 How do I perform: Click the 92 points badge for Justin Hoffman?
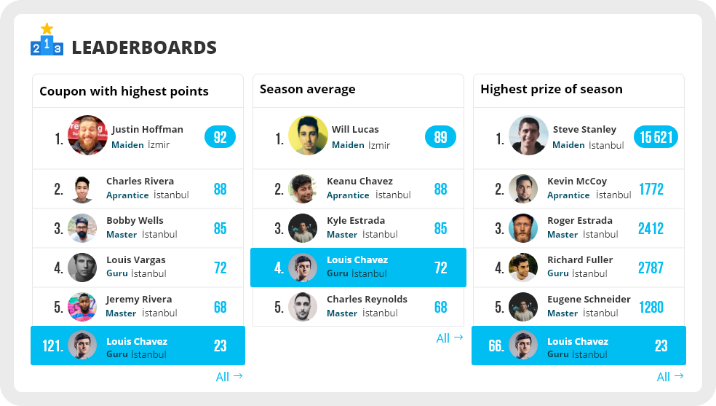tap(220, 137)
